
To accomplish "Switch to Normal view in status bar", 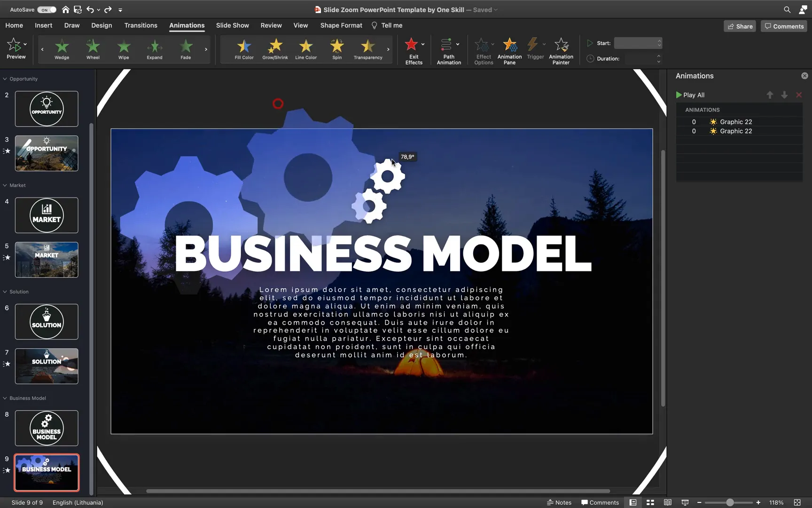I will click(x=633, y=502).
